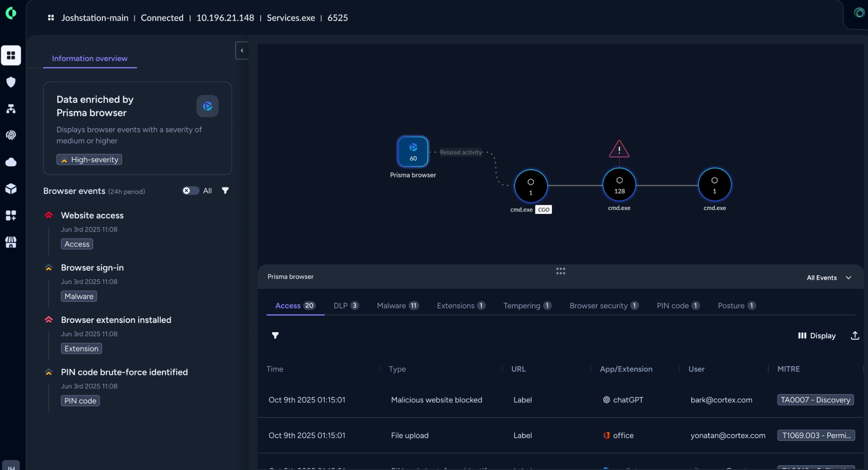Viewport: 868px width, 470px height.
Task: Open the Browser sign-in event
Action: [92, 267]
